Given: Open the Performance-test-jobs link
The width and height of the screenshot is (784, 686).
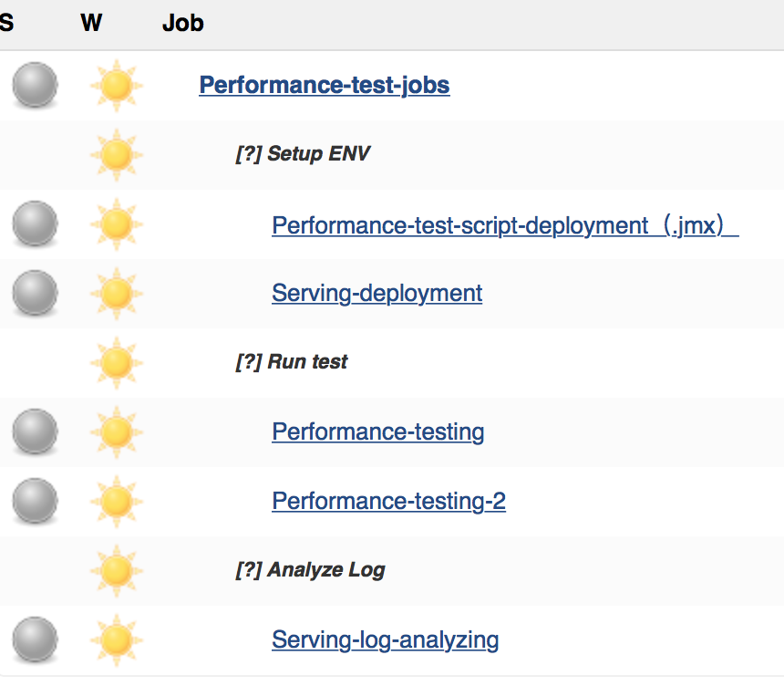Looking at the screenshot, I should tap(325, 85).
